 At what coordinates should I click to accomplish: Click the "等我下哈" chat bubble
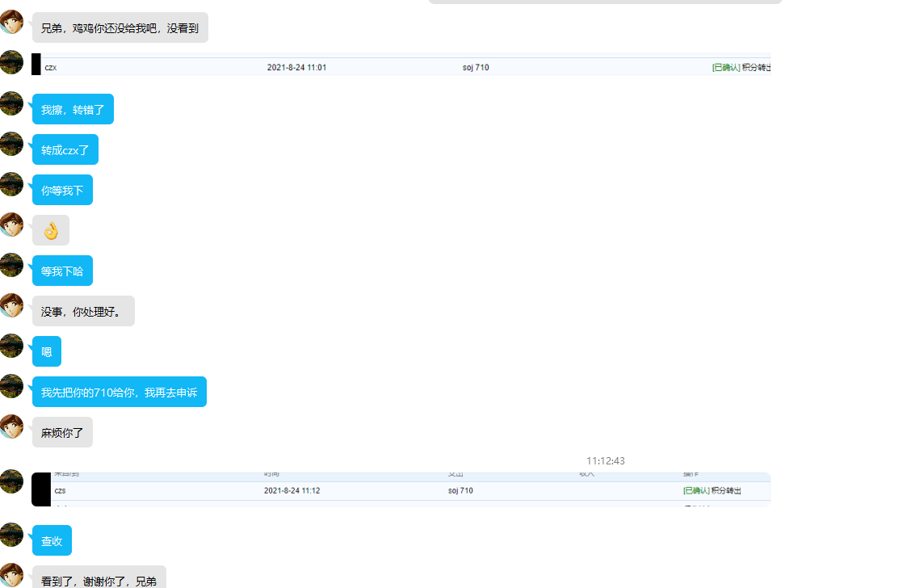pyautogui.click(x=62, y=271)
